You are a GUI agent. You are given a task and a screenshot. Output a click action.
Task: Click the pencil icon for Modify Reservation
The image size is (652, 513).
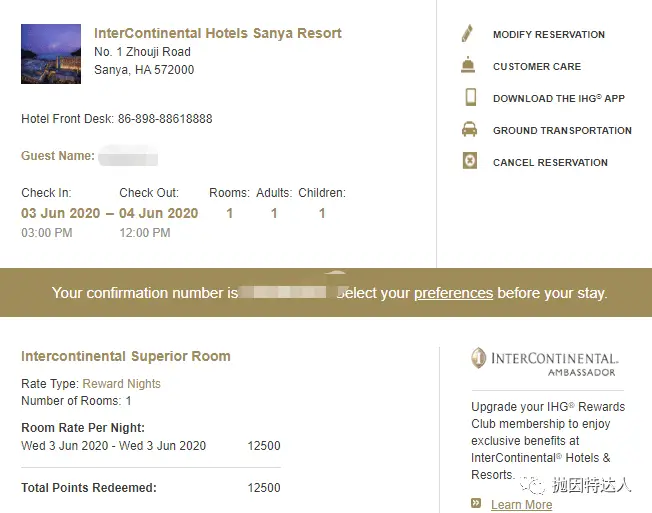pos(468,34)
